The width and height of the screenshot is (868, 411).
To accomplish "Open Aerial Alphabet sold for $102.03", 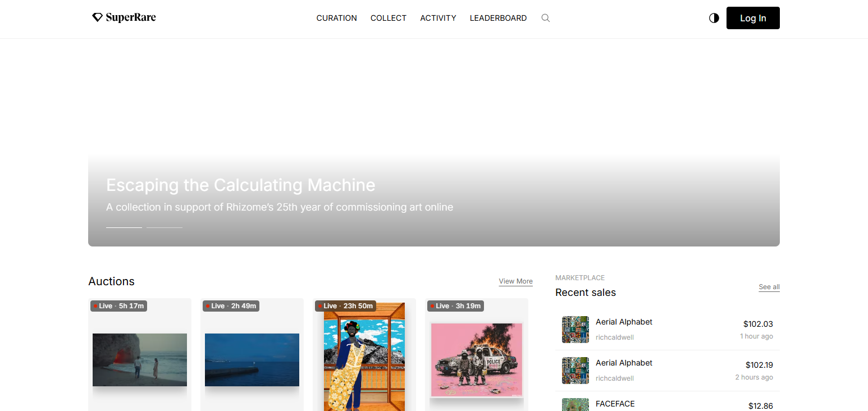I will 668,330.
